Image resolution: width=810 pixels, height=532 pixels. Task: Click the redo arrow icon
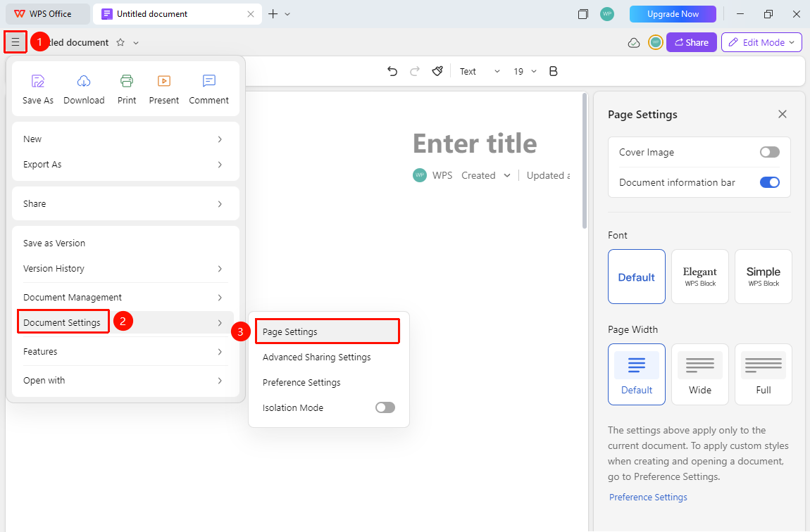coord(414,71)
